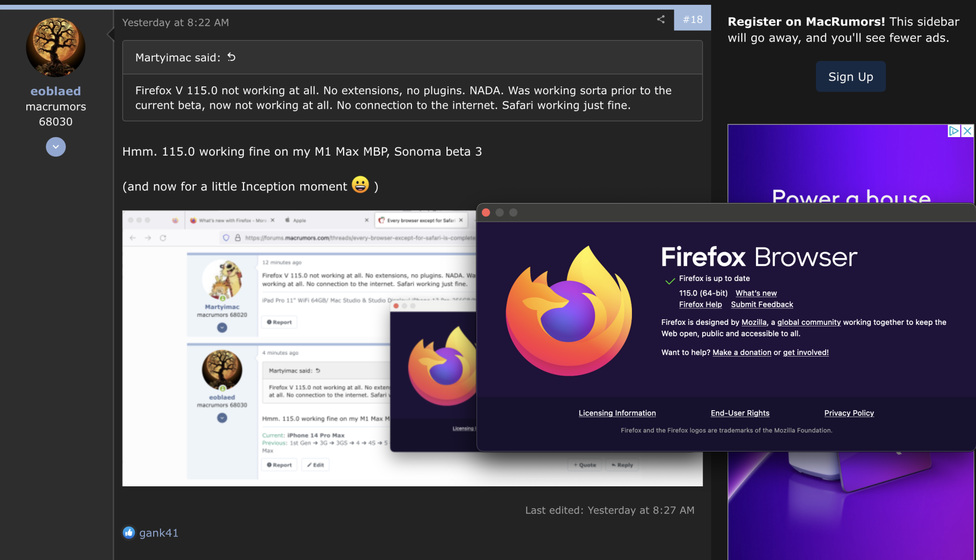Click the get involved! link

tap(806, 352)
